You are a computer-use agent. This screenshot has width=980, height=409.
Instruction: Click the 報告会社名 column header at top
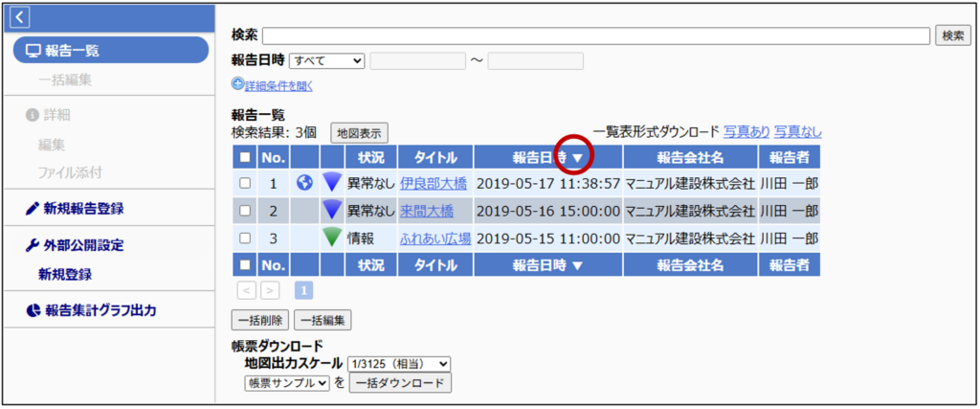click(690, 158)
